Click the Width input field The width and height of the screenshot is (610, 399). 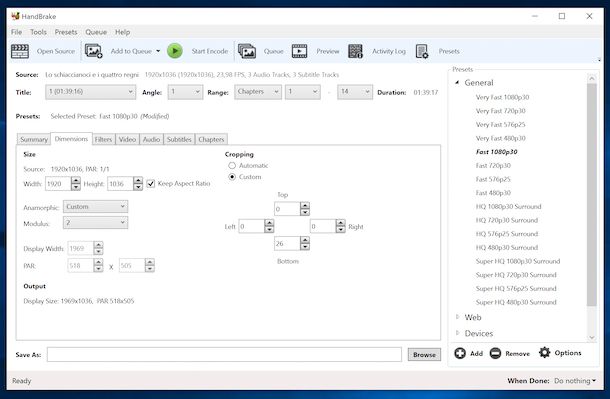(x=58, y=184)
